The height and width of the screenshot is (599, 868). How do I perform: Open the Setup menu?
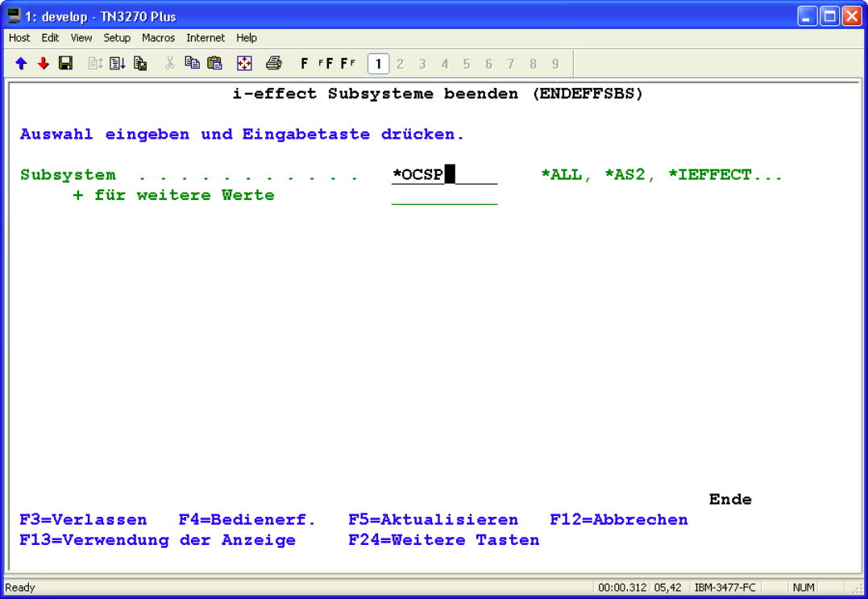[117, 38]
